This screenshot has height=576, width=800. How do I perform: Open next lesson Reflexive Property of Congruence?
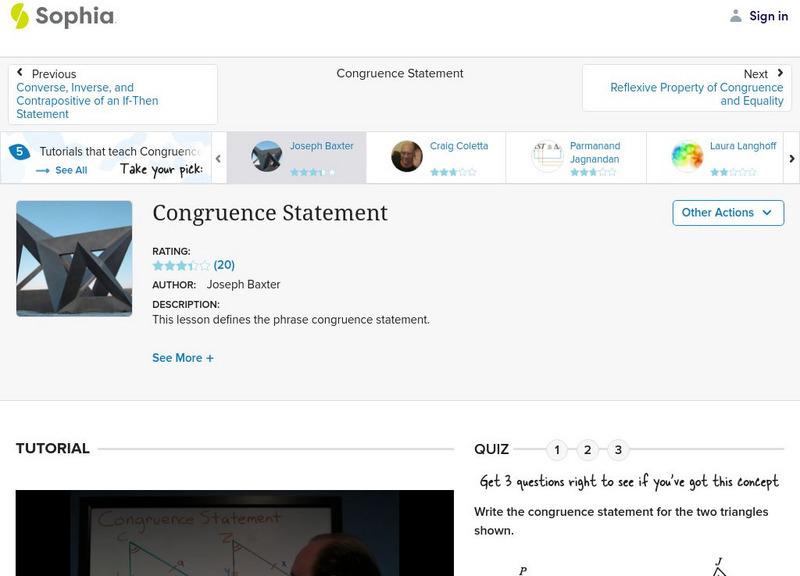pyautogui.click(x=697, y=94)
